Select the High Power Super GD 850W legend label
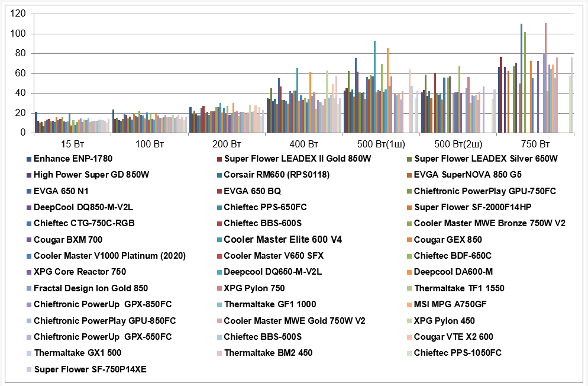588x386 pixels. click(92, 175)
